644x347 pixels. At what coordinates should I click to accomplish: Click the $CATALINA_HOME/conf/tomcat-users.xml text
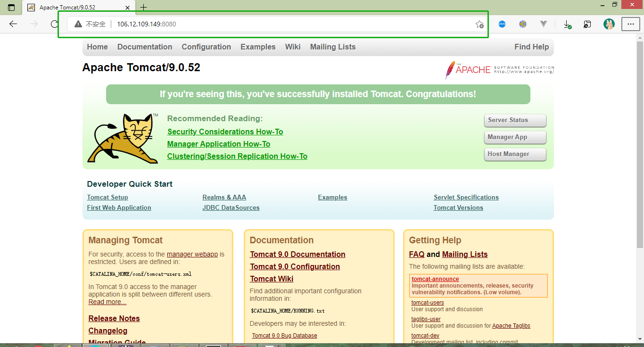[x=140, y=274]
